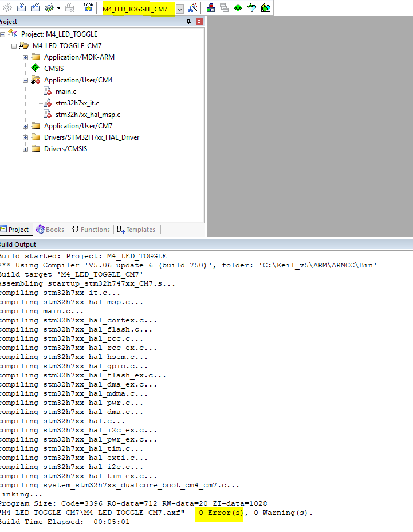413x532 pixels.
Task: Select the M4_LED_TOGGLE_CM7 target in tree
Action: pyautogui.click(x=67, y=46)
